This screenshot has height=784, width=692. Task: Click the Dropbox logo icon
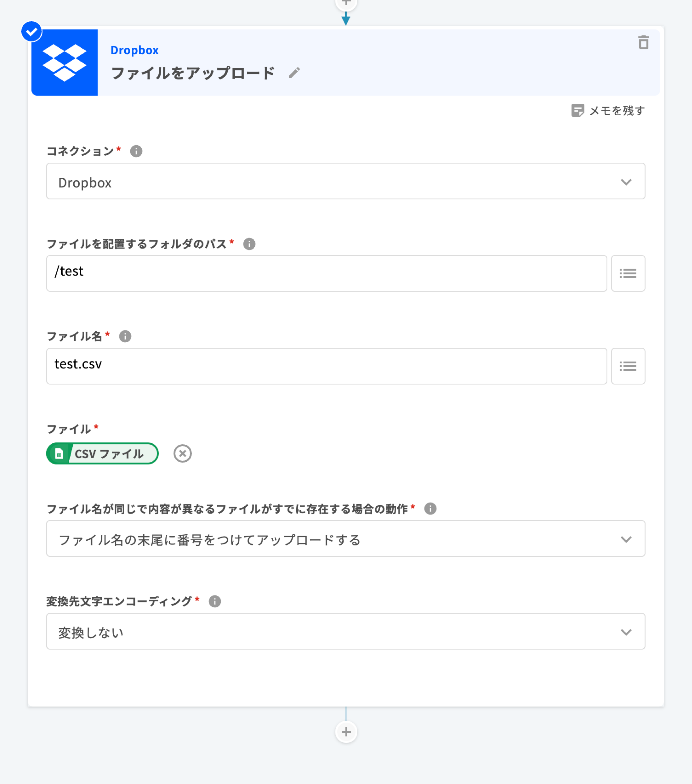tap(65, 62)
